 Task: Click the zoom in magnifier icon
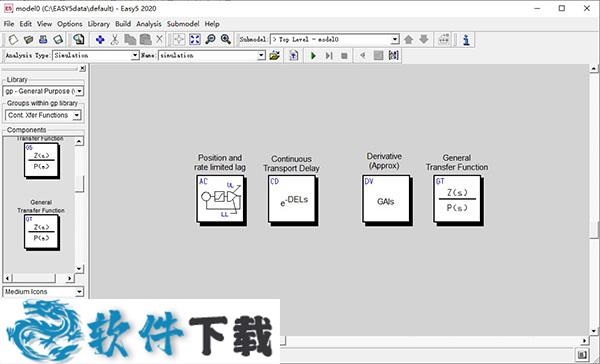tap(226, 39)
